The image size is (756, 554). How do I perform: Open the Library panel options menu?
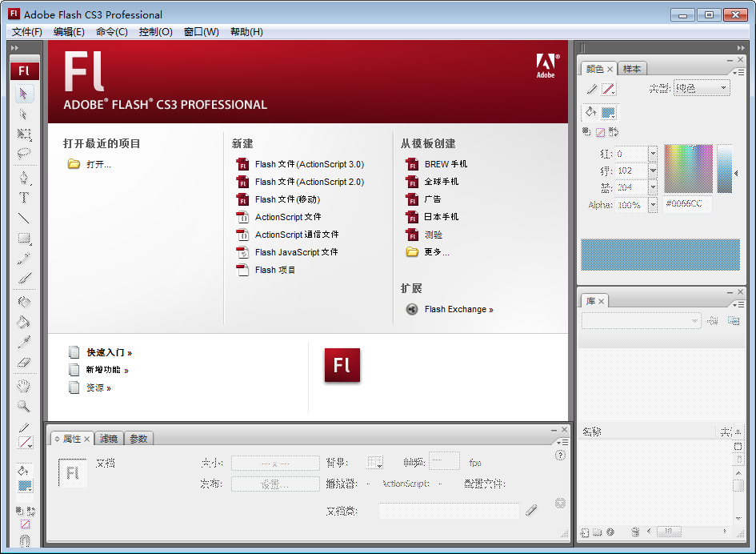(738, 304)
